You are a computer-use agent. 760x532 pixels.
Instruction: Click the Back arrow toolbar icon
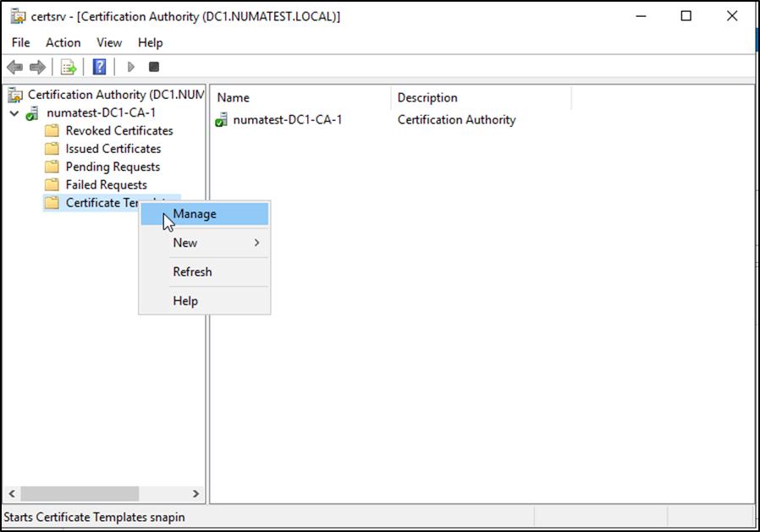point(14,67)
